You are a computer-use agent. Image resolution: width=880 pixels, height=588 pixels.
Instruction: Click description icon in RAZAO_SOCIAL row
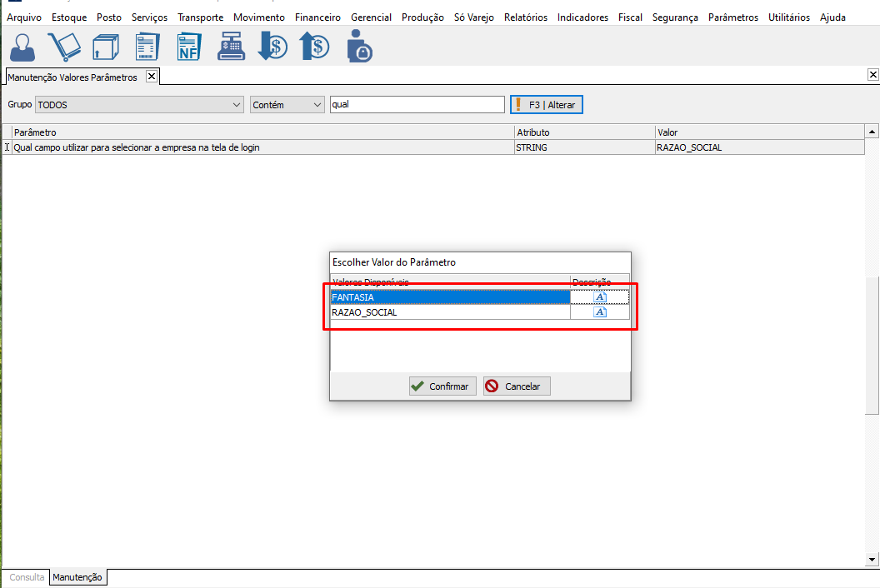[600, 312]
